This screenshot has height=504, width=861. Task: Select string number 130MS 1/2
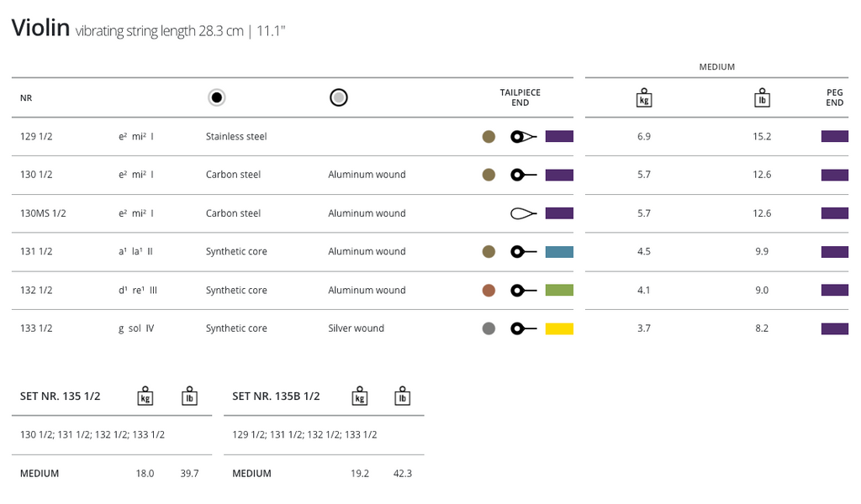[43, 213]
